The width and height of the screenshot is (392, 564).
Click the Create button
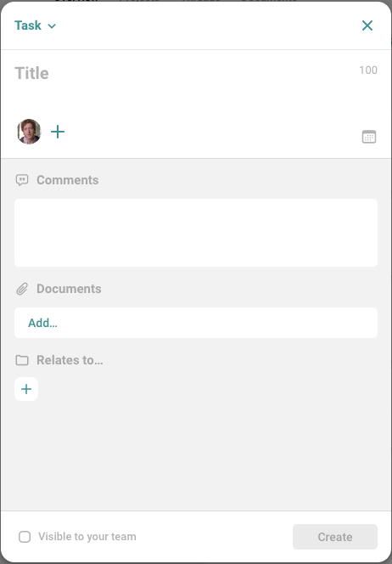[335, 537]
